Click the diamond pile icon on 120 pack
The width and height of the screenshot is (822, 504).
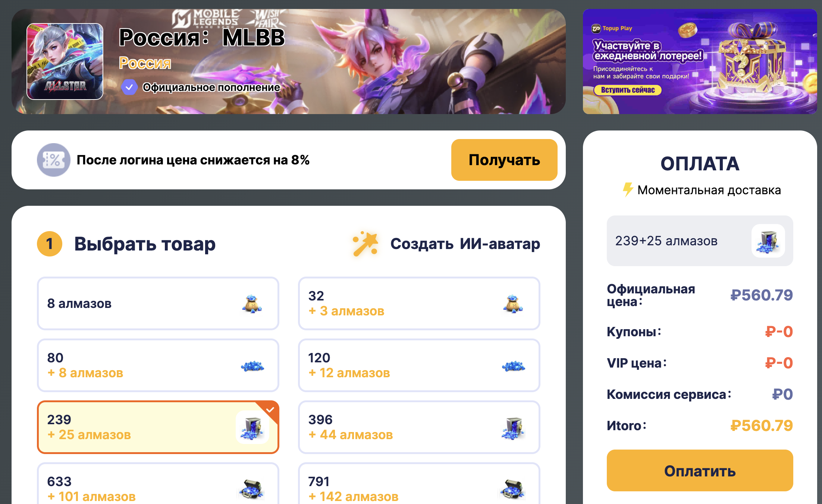pyautogui.click(x=513, y=366)
